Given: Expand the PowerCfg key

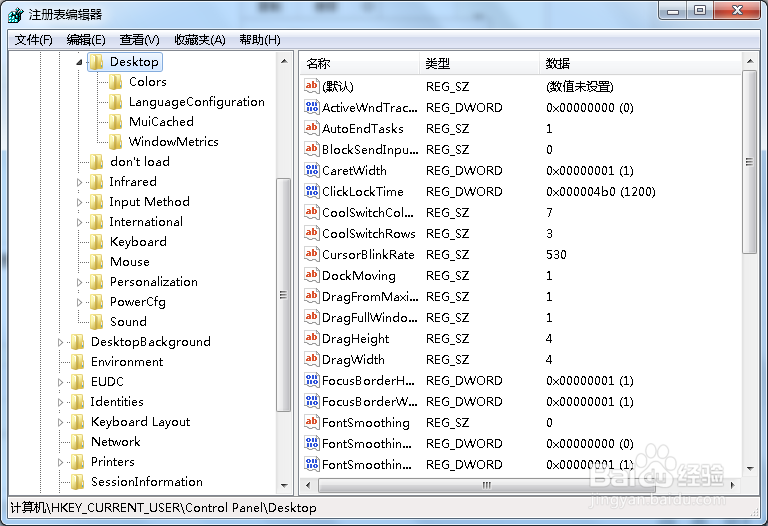Looking at the screenshot, I should (79, 302).
